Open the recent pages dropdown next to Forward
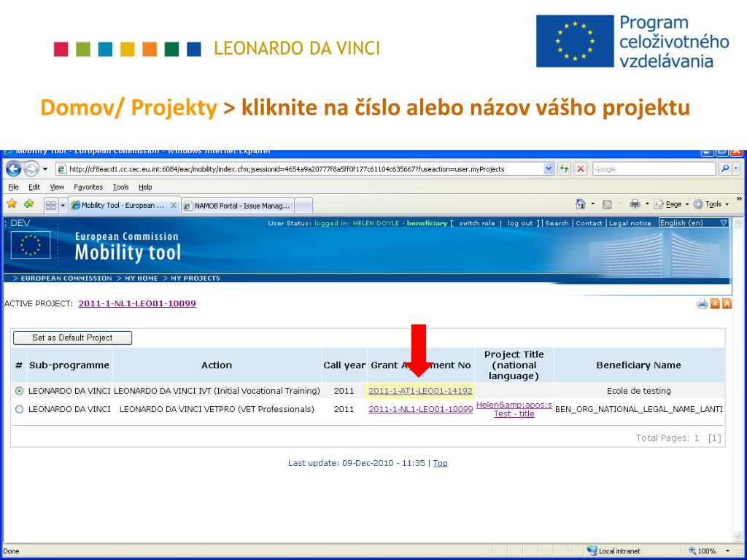The image size is (747, 560). (x=45, y=169)
